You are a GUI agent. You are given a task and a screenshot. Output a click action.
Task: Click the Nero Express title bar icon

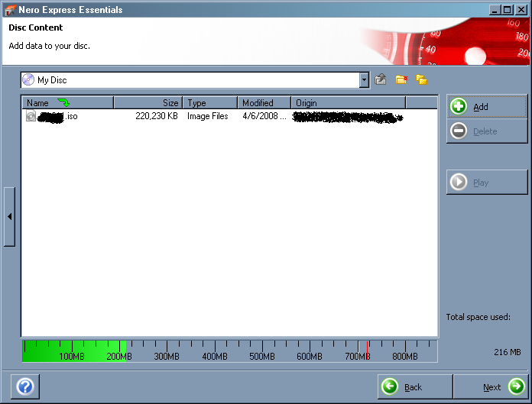10,10
